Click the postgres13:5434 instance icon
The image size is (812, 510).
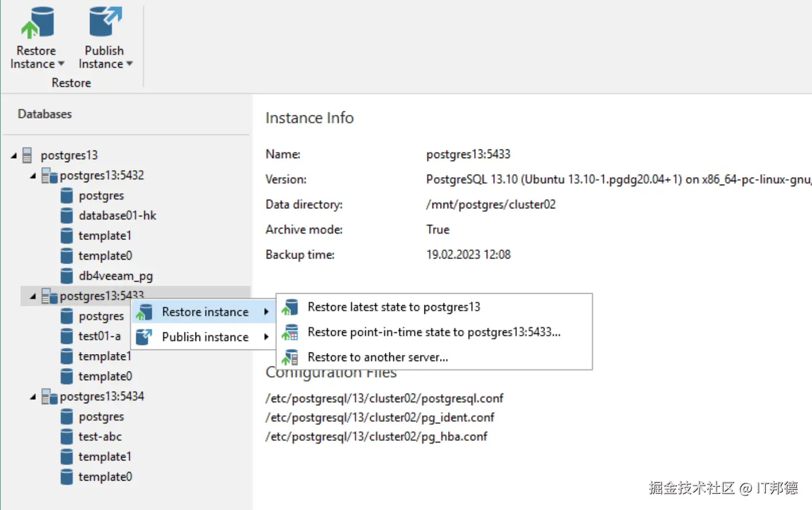(x=50, y=397)
